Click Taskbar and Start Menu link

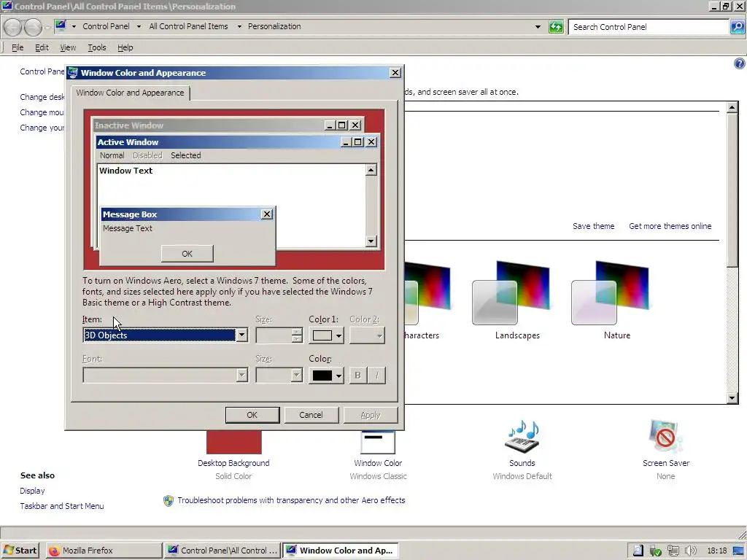click(62, 506)
